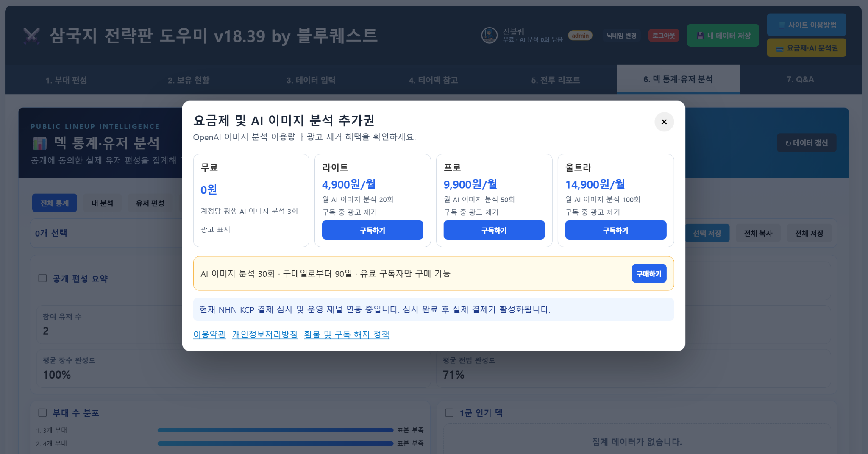868x454 pixels.
Task: Switch to 3. 데이터 입력 tab
Action: click(x=311, y=80)
